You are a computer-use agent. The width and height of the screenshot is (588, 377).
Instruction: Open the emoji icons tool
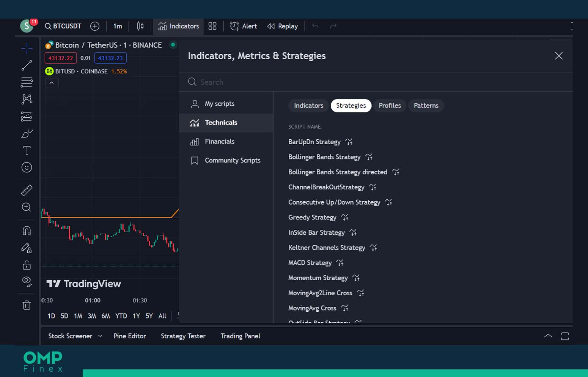[27, 167]
